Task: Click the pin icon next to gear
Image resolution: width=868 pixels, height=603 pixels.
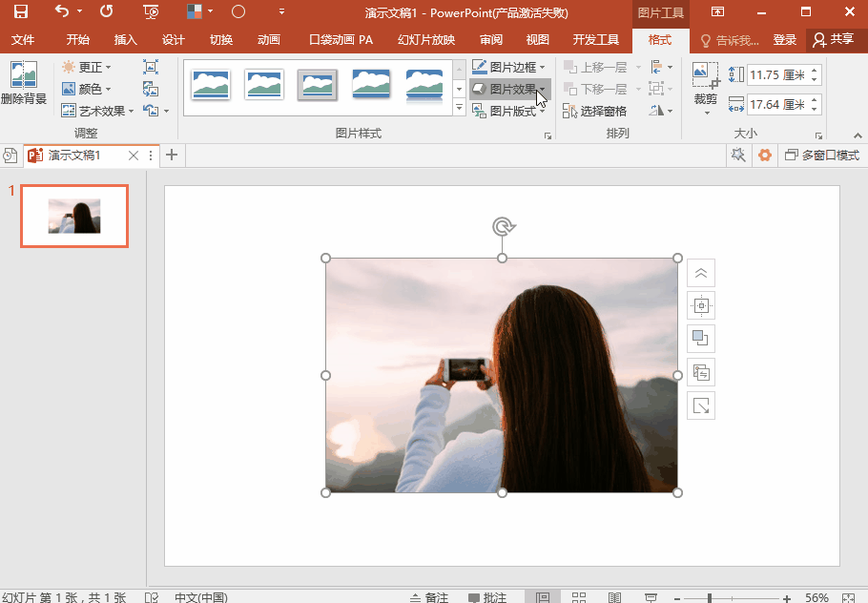Action: coord(738,155)
